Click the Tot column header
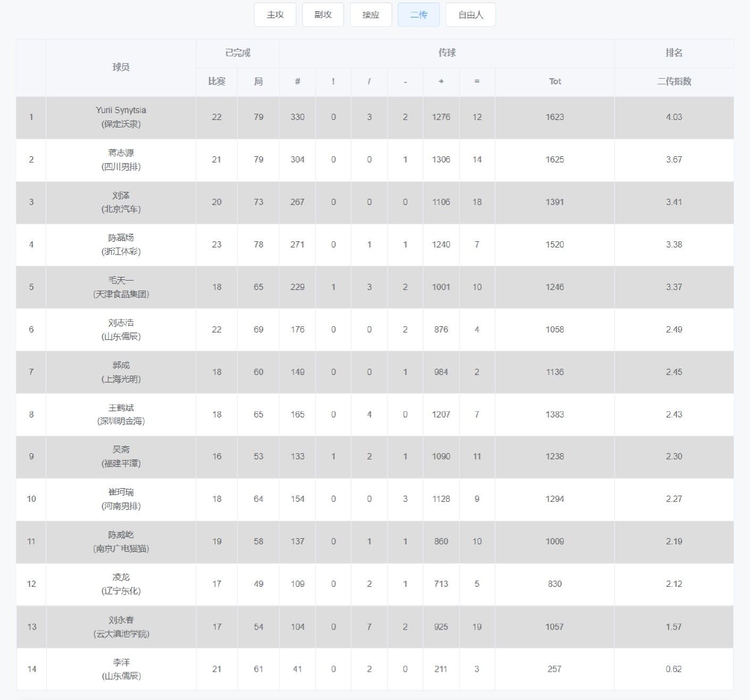750x700 pixels. tap(555, 81)
